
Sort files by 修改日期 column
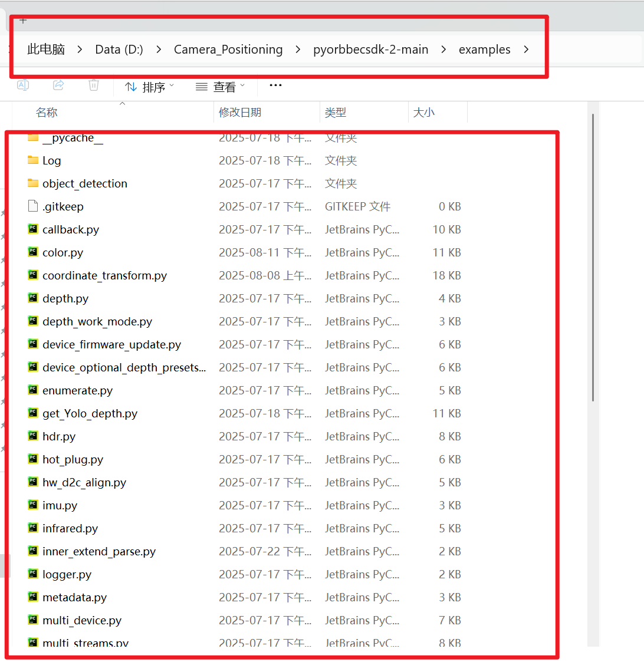(x=239, y=112)
